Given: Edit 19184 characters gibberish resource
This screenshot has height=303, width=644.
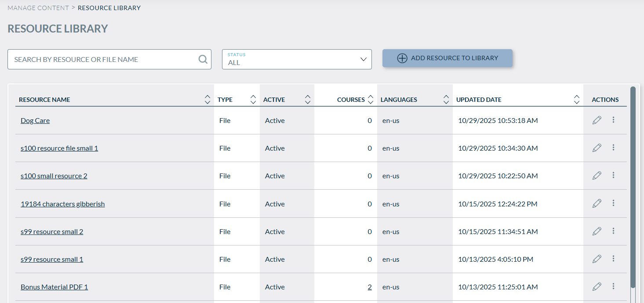Looking at the screenshot, I should [x=597, y=203].
